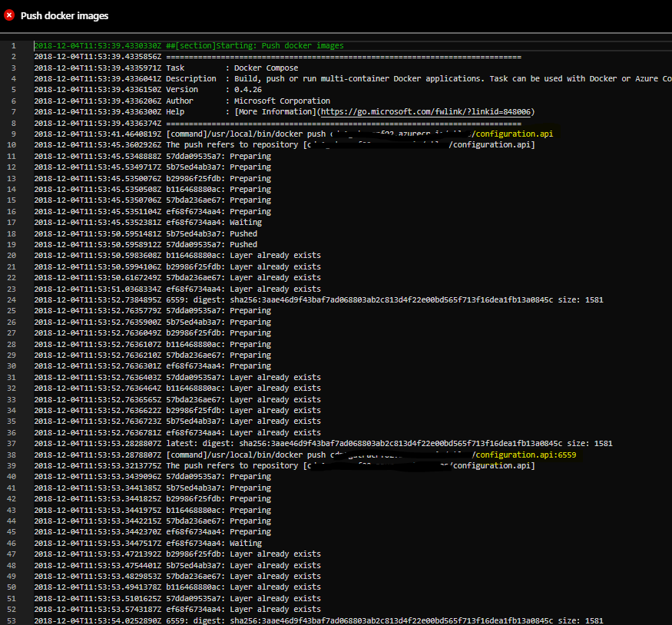Open the go.microsoft.com fwlink help URL

point(425,112)
